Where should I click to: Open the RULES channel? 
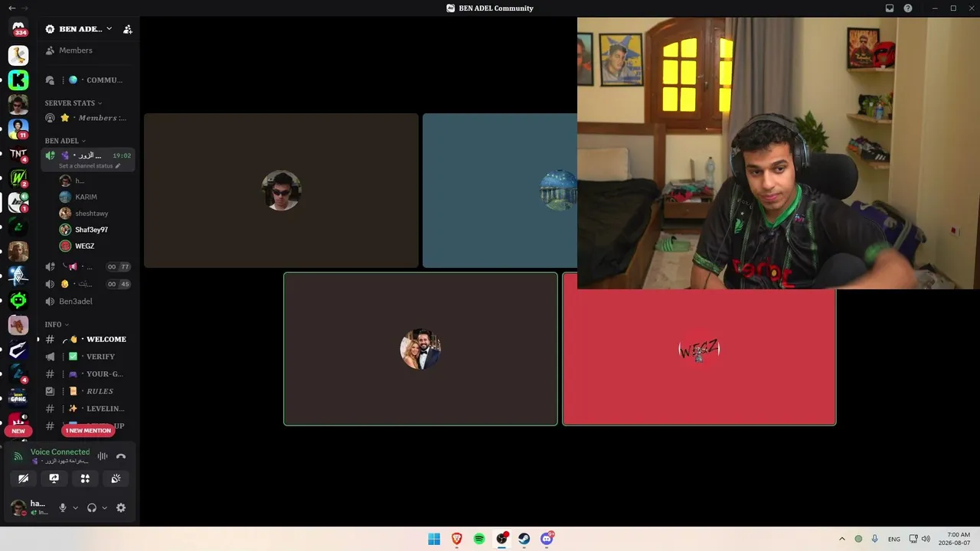[x=88, y=391]
